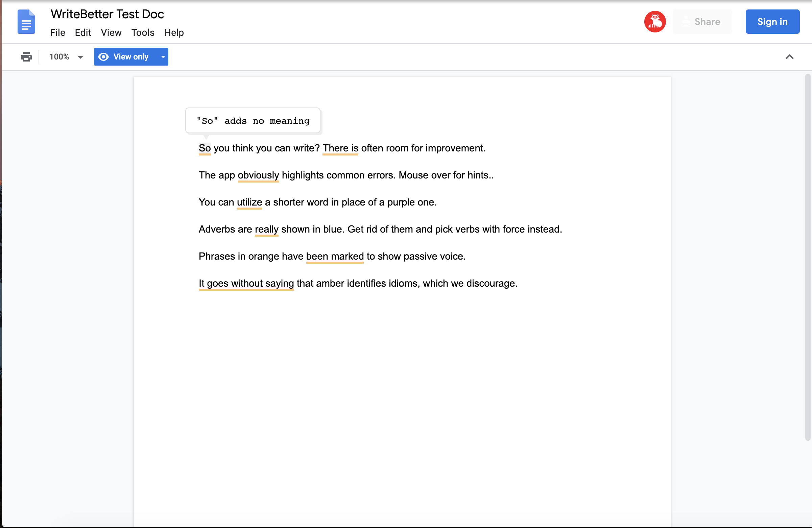The image size is (812, 528).
Task: Open the Edit menu
Action: click(x=83, y=32)
